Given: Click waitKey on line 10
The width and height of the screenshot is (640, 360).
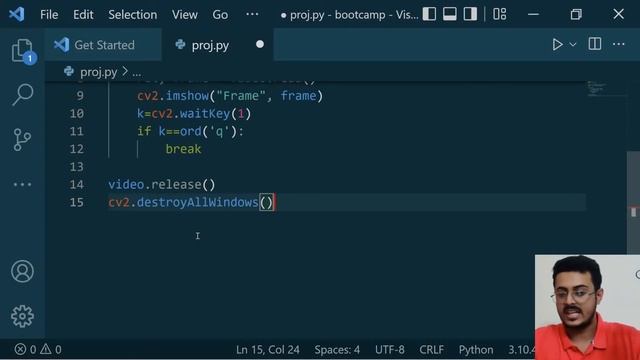Looking at the screenshot, I should (x=204, y=113).
